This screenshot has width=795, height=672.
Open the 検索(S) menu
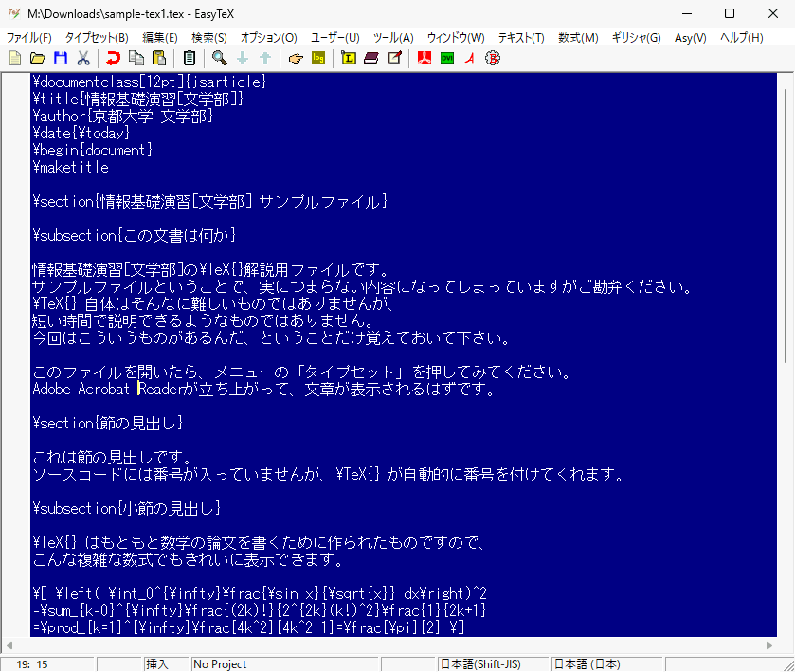click(x=209, y=38)
